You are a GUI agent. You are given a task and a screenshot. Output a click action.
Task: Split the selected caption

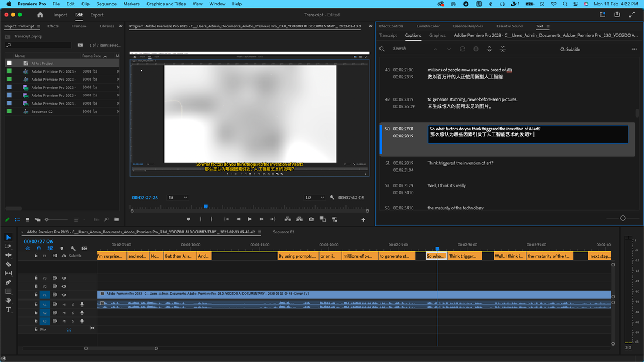point(489,49)
